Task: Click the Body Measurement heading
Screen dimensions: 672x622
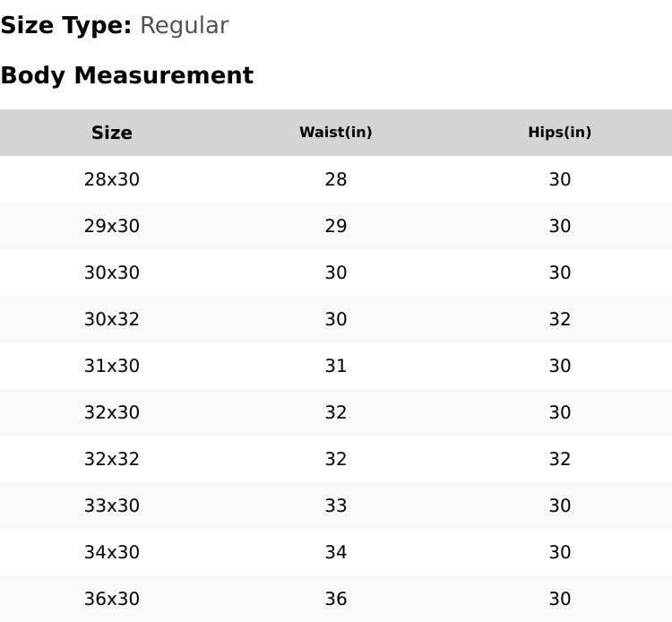Action: (127, 75)
